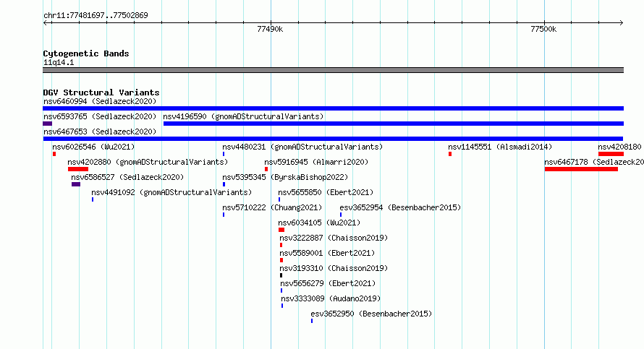
Task: Select the purple bar under nsv6586527
Action: coord(75,184)
